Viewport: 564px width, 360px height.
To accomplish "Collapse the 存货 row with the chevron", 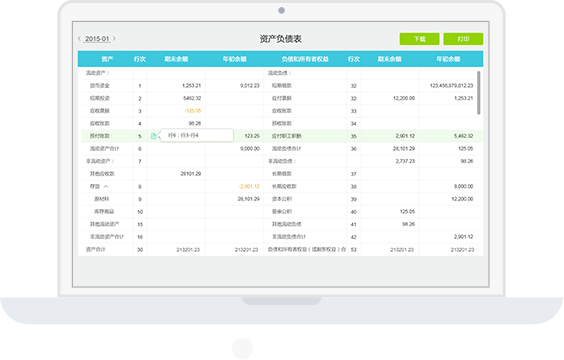I will click(106, 186).
